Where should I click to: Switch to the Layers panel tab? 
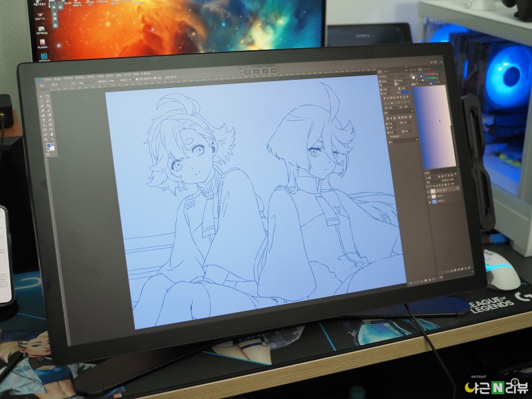coord(427,173)
